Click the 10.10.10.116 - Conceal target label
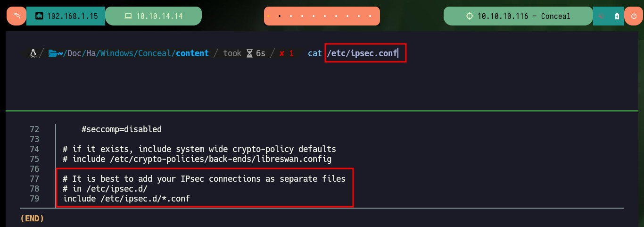The width and height of the screenshot is (644, 227). pos(524,16)
